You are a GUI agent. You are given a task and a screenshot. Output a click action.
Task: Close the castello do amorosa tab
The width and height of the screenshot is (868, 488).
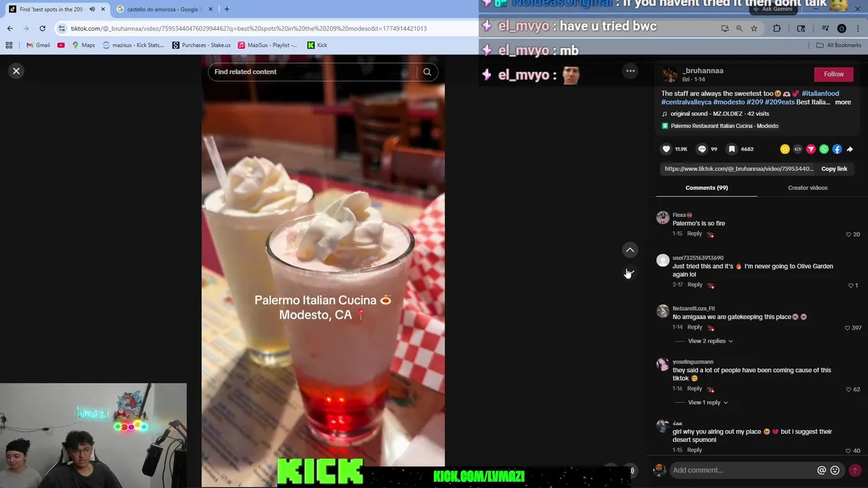(210, 9)
